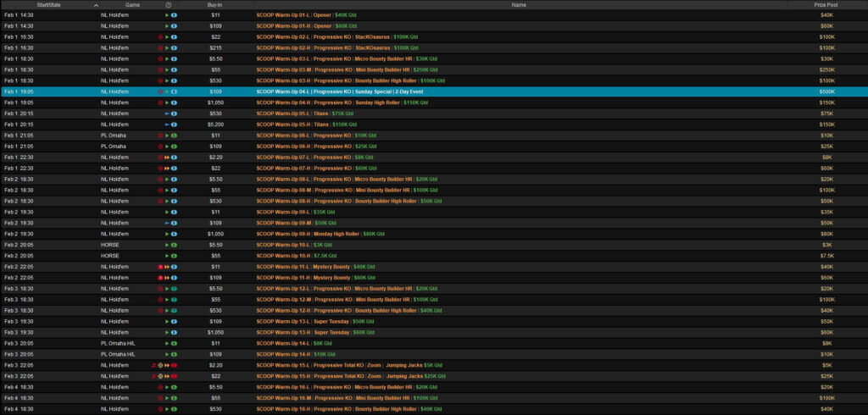Click the red mystery bounty icon on Warm-Up 11-L

point(160,267)
